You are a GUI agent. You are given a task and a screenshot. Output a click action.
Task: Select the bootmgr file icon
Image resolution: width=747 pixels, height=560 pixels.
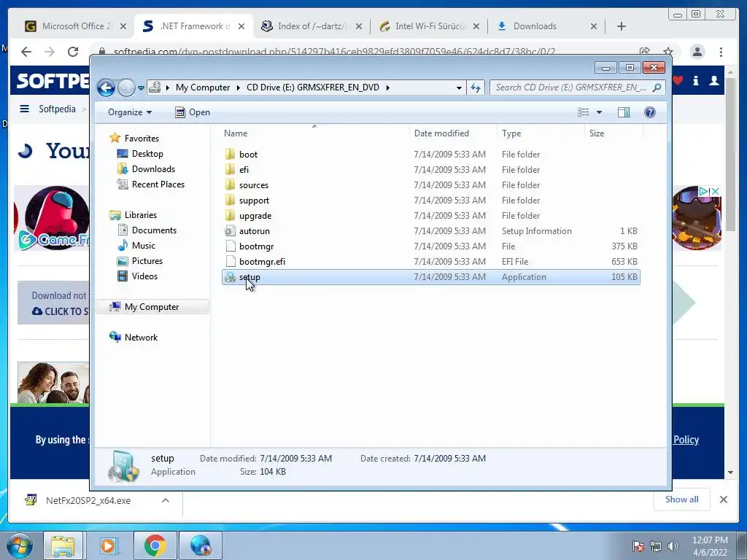[230, 246]
